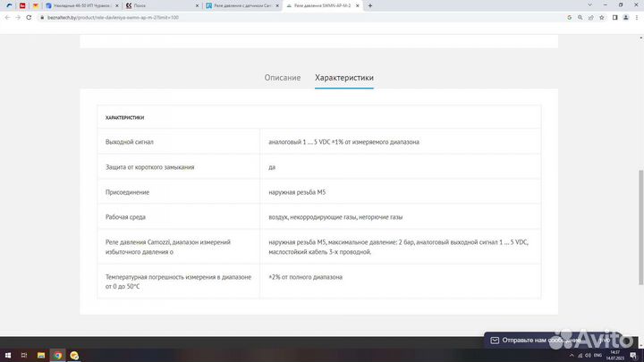Open File Explorer from the taskbar
The width and height of the screenshot is (644, 362).
tap(42, 355)
